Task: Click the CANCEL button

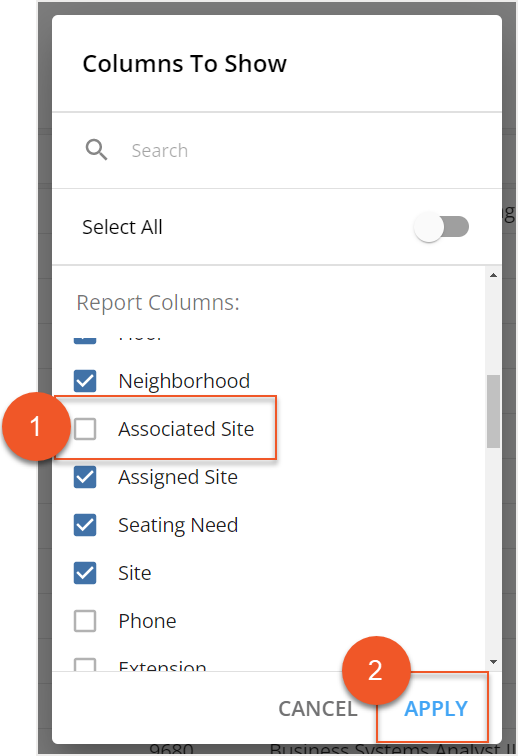Action: 318,709
